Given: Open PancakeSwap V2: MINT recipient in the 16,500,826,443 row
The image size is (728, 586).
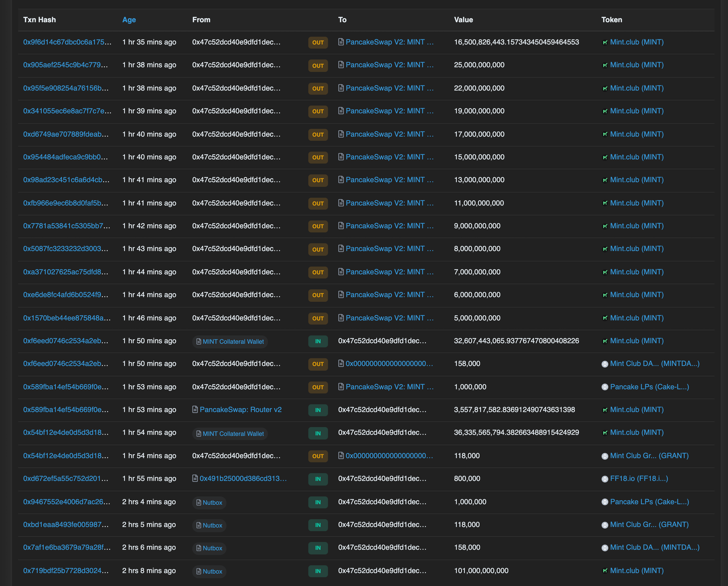Looking at the screenshot, I should click(x=390, y=42).
